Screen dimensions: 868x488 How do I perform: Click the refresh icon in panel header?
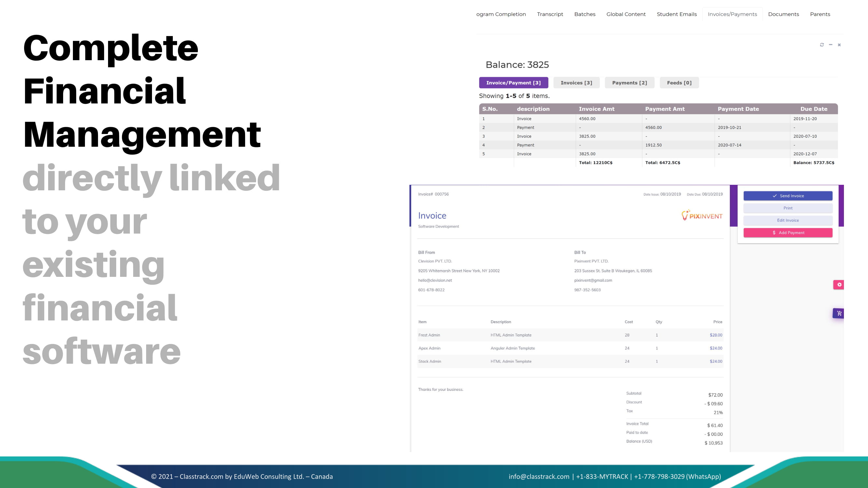pyautogui.click(x=822, y=45)
